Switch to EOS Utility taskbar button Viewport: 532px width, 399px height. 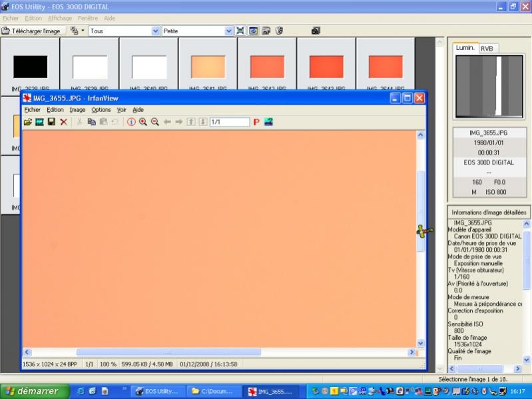(158, 391)
